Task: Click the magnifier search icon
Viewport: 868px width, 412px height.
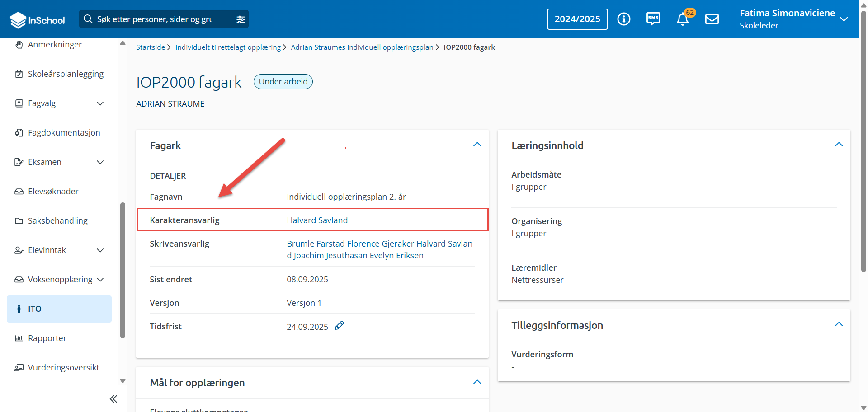Action: coord(88,19)
